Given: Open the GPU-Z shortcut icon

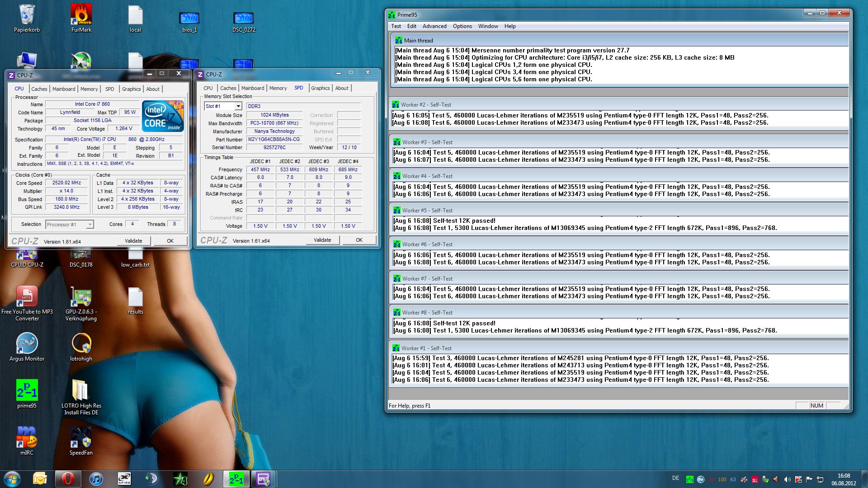Looking at the screenshot, I should 81,297.
